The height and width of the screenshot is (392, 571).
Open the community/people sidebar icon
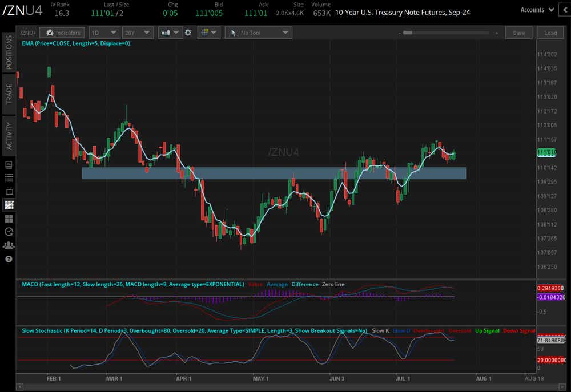click(9, 245)
